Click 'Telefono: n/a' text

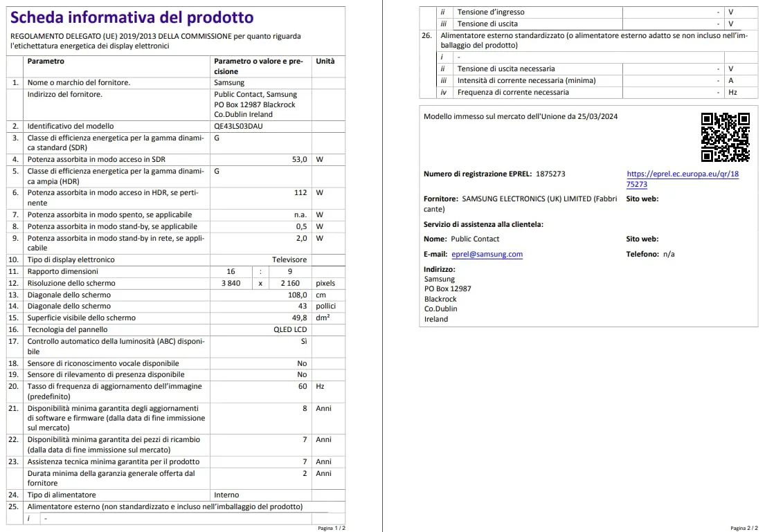650,254
